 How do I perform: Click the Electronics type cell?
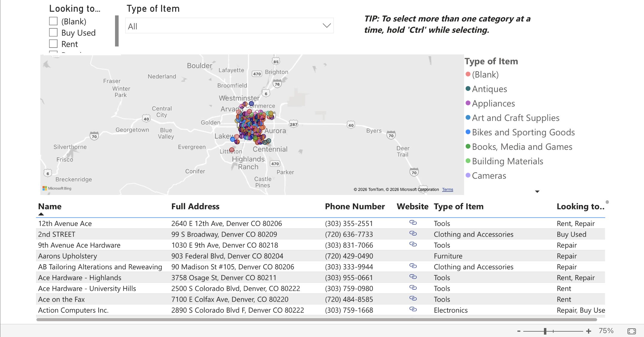pos(451,310)
